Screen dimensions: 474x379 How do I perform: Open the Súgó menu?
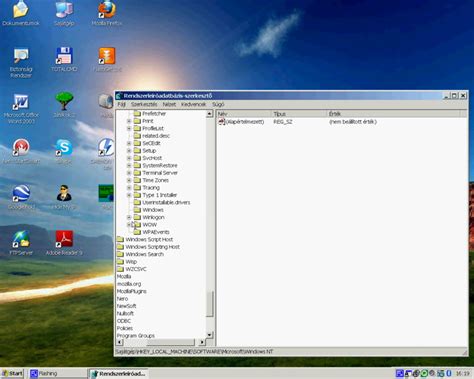click(x=218, y=104)
